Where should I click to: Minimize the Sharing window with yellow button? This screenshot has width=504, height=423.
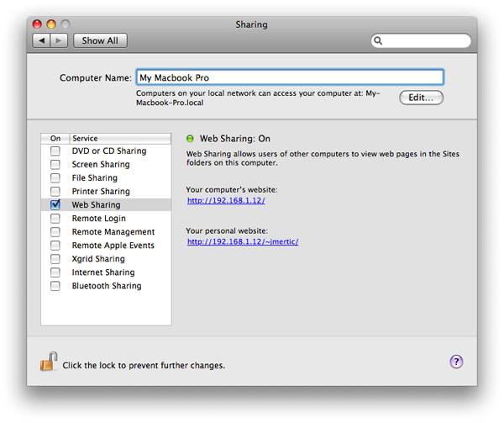coord(51,24)
